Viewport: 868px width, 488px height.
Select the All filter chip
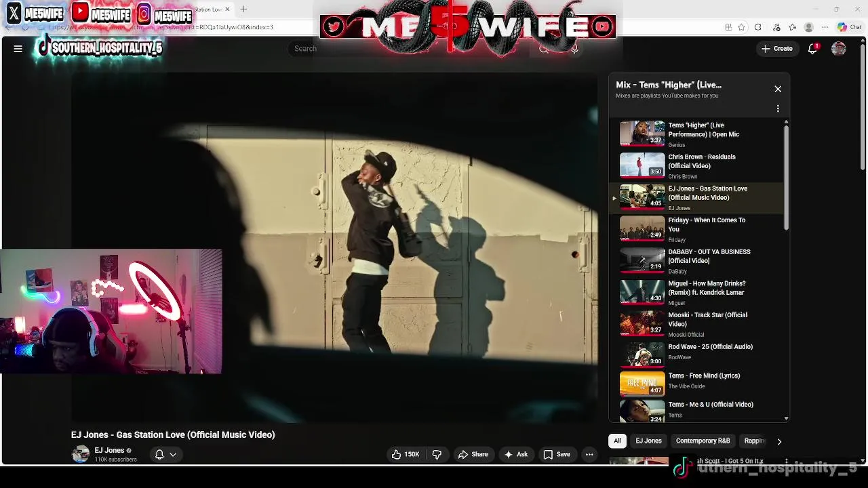[x=617, y=441]
